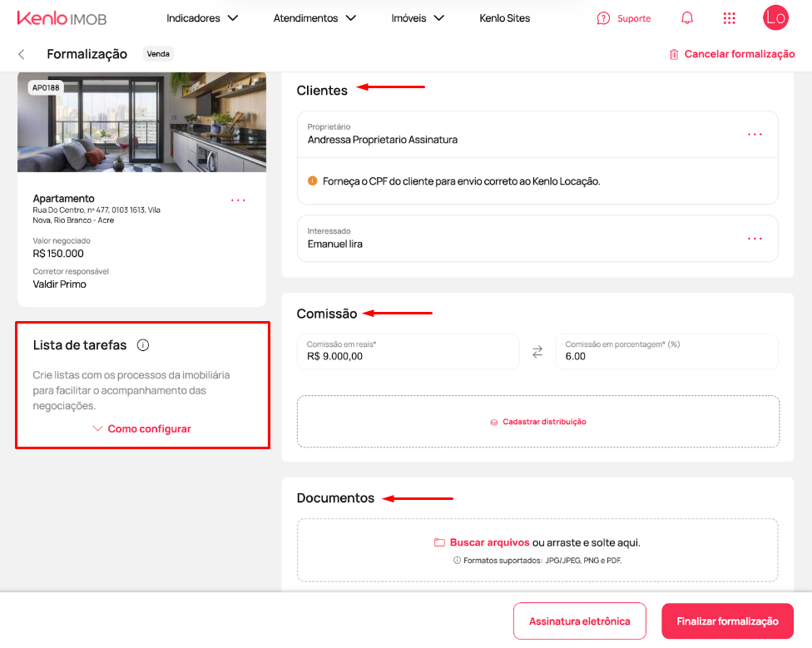Click the supported formats info icon

point(457,560)
